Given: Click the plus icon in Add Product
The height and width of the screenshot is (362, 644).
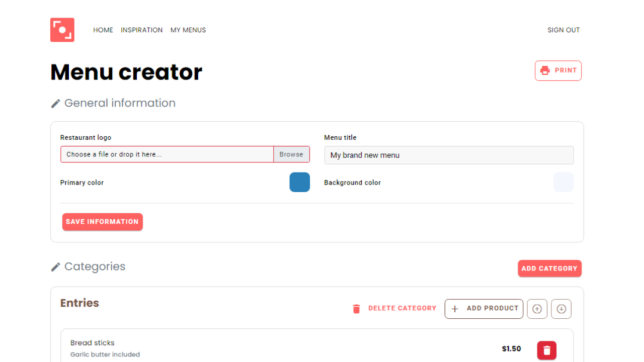Looking at the screenshot, I should pos(455,309).
